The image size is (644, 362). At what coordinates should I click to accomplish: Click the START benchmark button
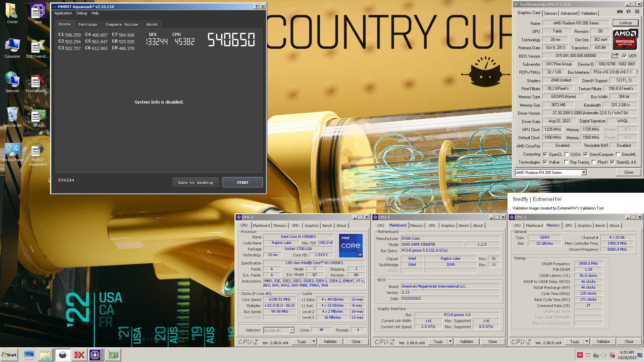click(243, 182)
